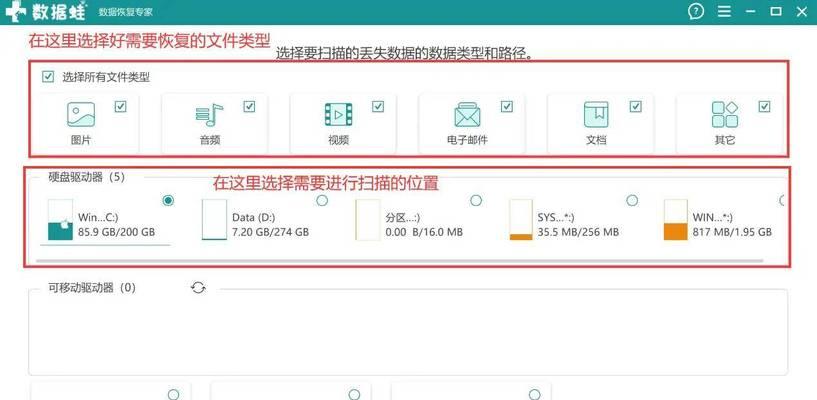The width and height of the screenshot is (817, 400).
Task: Uncheck the 图片 file type checkbox
Action: 120,107
